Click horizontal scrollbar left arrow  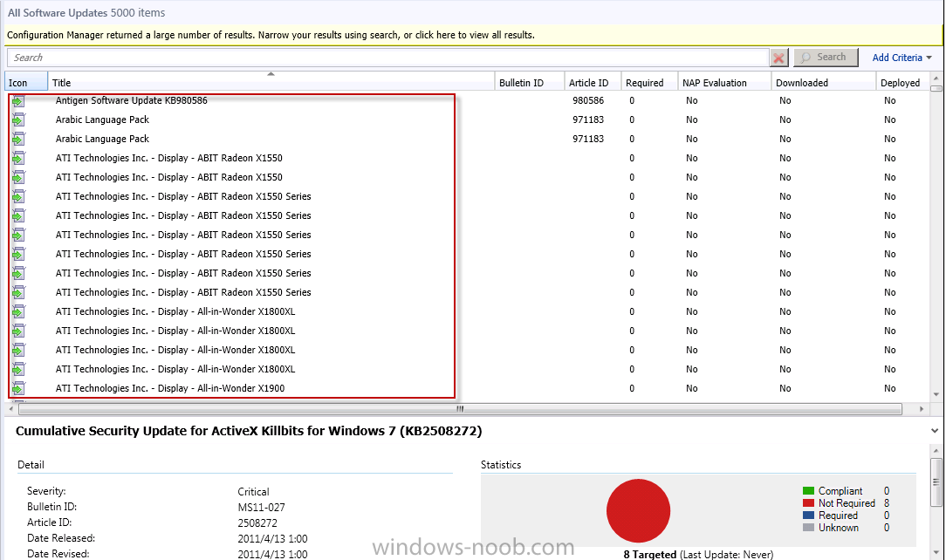pyautogui.click(x=10, y=409)
